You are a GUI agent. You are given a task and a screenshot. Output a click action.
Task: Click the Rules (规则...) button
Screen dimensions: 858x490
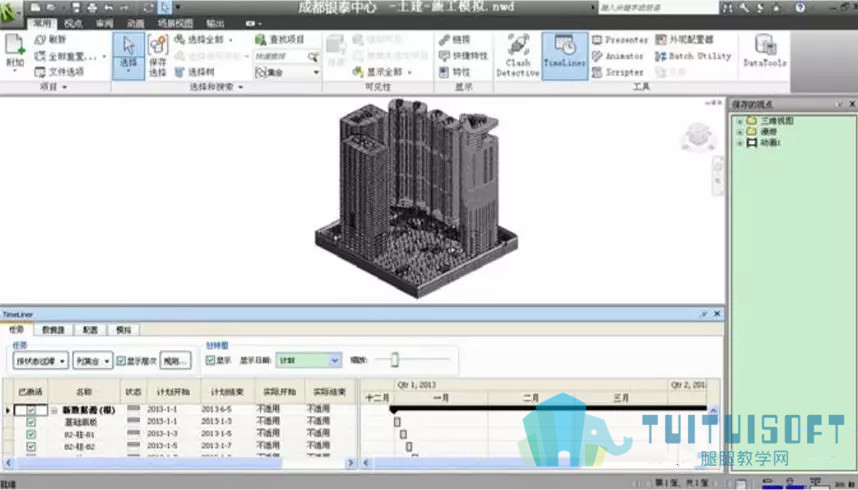(176, 361)
